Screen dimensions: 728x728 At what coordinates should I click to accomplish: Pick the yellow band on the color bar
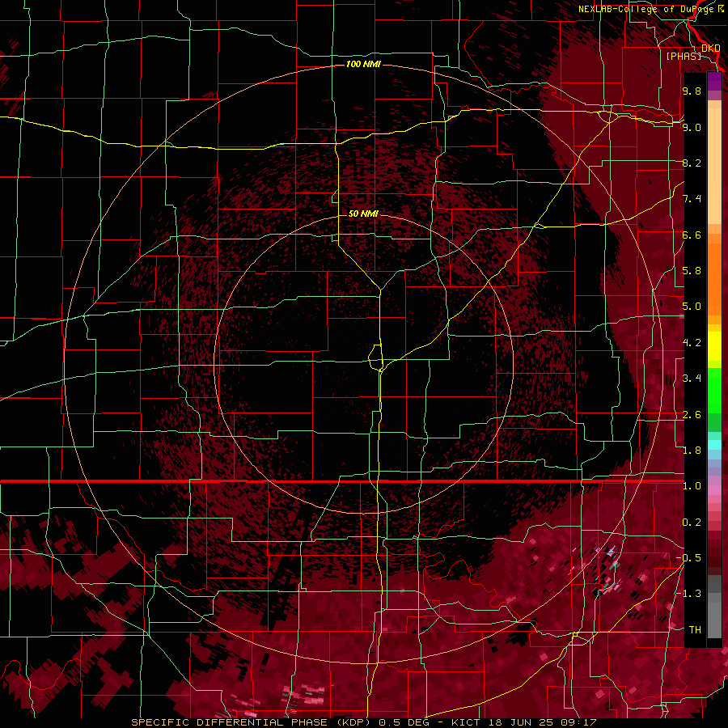point(714,346)
